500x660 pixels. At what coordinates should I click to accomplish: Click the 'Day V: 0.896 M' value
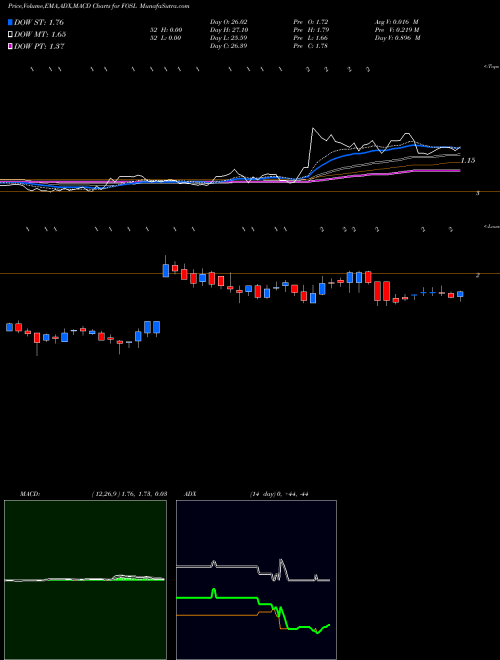coord(396,38)
